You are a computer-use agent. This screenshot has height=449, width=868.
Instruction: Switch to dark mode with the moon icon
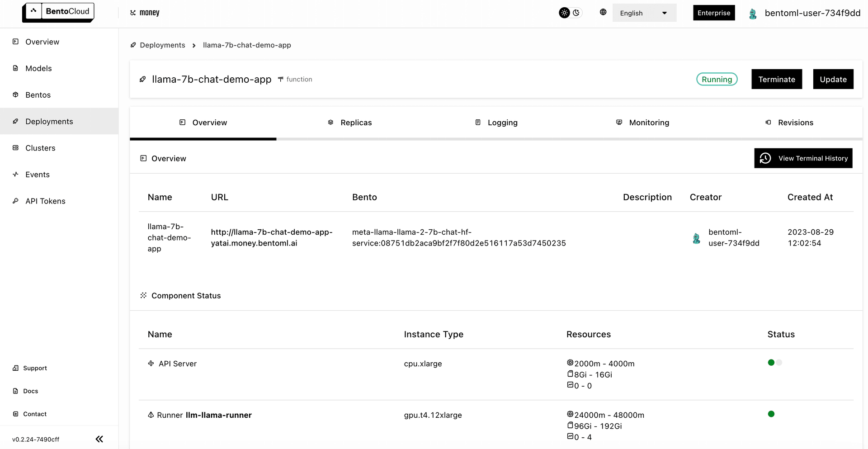[x=576, y=13]
